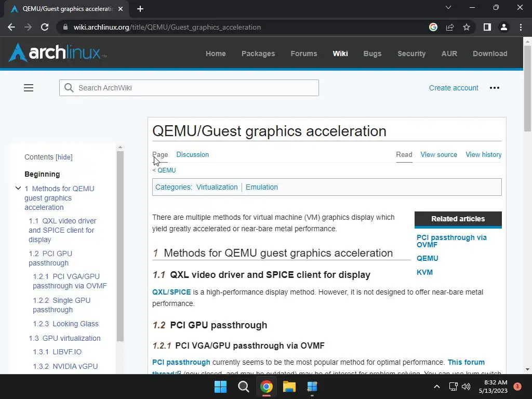The height and width of the screenshot is (399, 532).
Task: Click the page vertical scrollbar thumb
Action: coord(527,88)
